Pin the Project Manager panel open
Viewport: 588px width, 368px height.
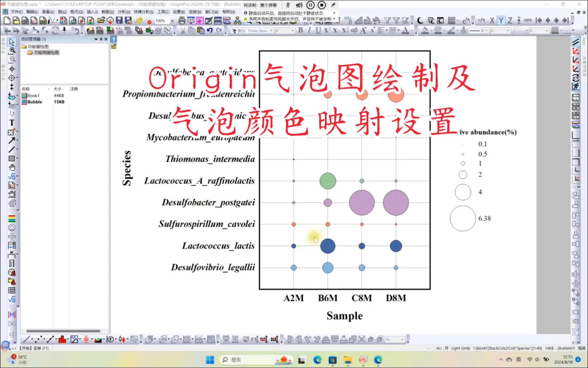click(101, 39)
